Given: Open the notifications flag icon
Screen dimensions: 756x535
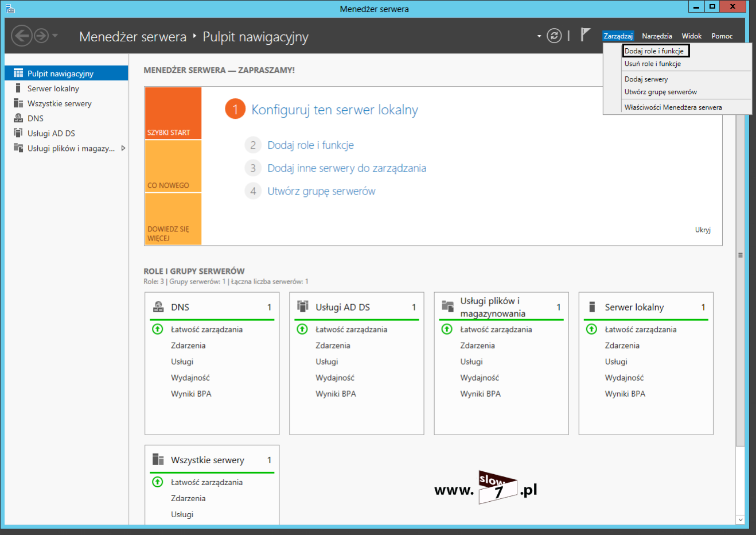Looking at the screenshot, I should pos(585,35).
